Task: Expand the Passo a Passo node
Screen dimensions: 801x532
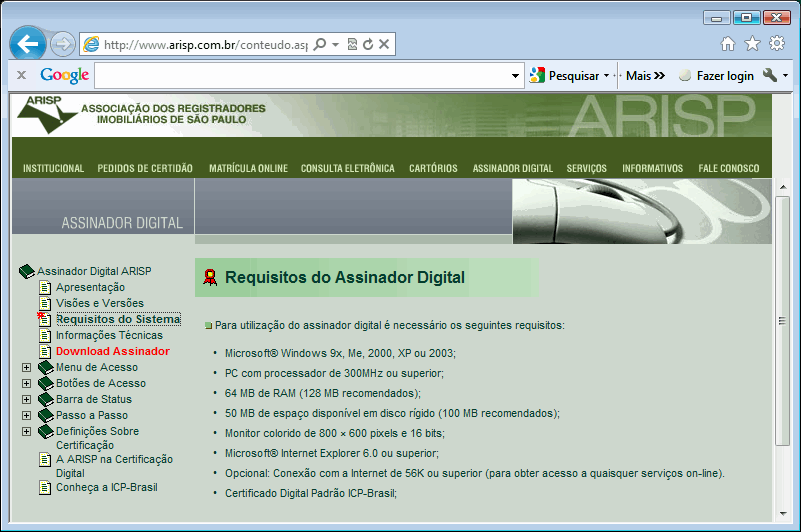Action: point(27,415)
